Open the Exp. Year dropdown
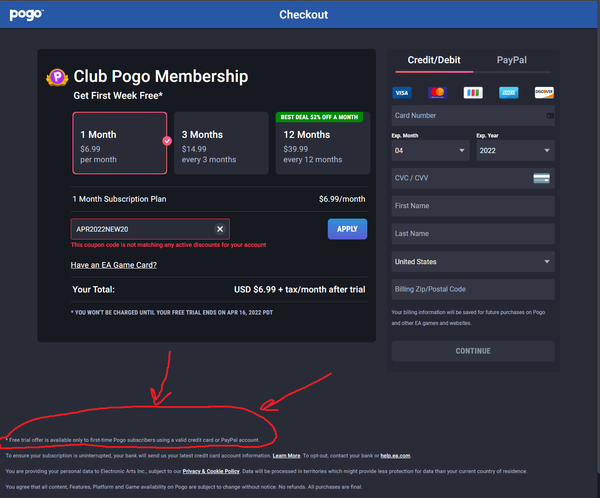The image size is (600, 498). tap(514, 150)
